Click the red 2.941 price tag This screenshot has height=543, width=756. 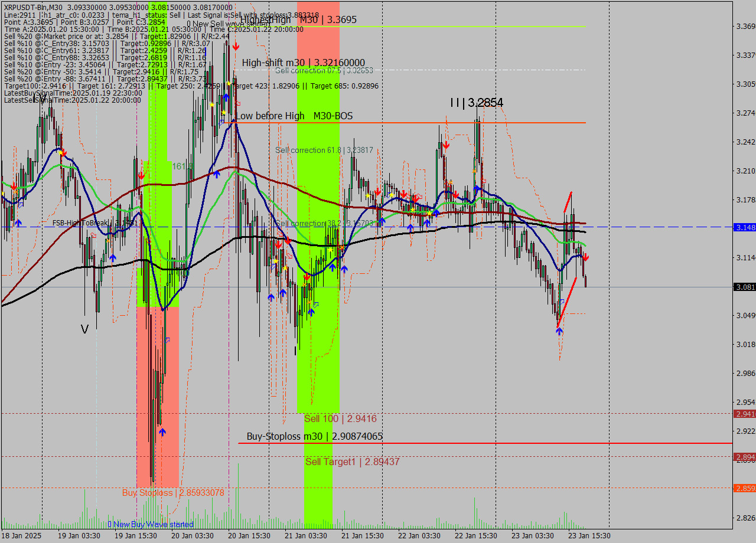pos(744,414)
